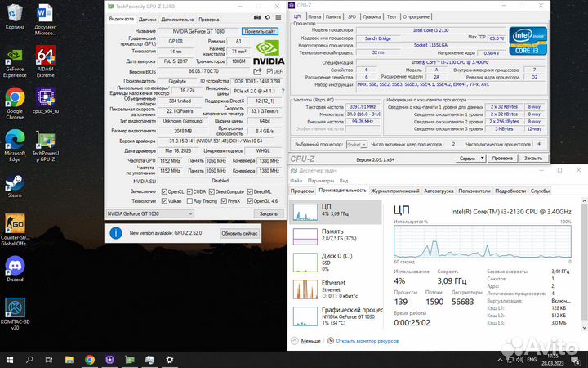The image size is (588, 368).
Task: Open GPU-Z hamburger menu icon
Action: [278, 17]
